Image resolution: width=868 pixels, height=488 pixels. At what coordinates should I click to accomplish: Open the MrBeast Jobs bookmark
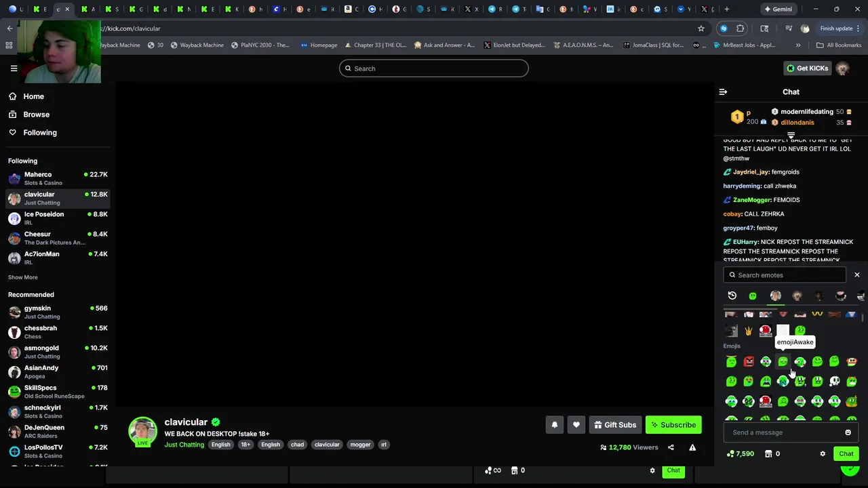[745, 45]
